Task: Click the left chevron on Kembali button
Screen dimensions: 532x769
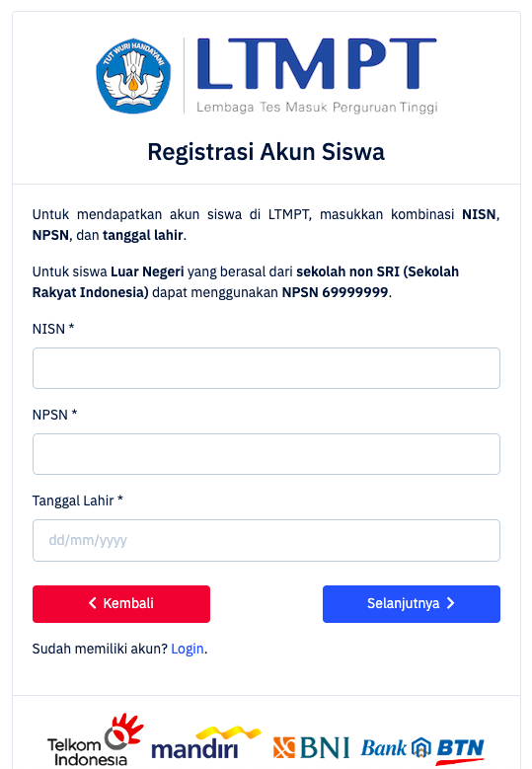Action: (x=92, y=603)
